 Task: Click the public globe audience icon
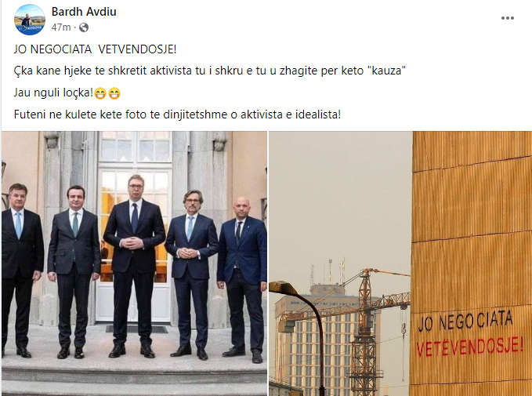click(x=84, y=27)
